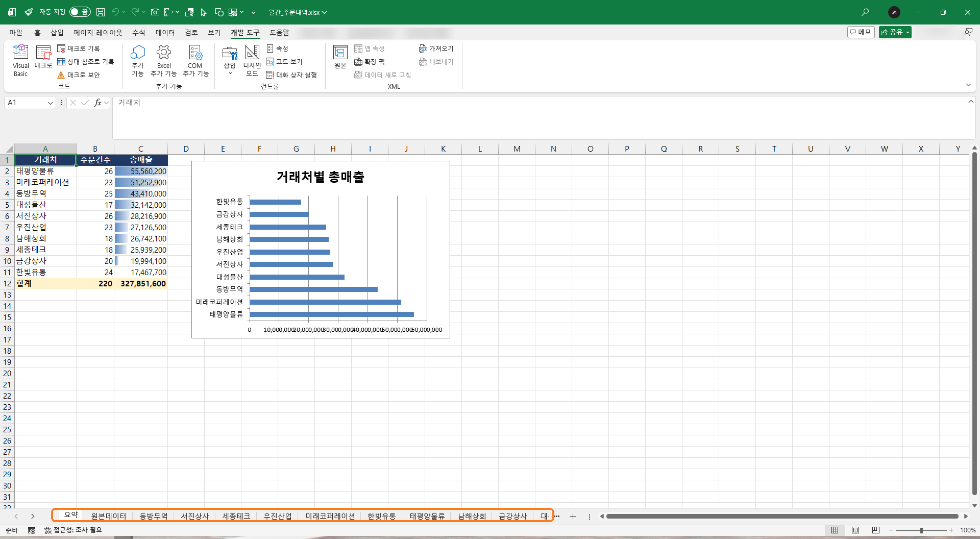Switch to Page Break Preview view

point(876,530)
